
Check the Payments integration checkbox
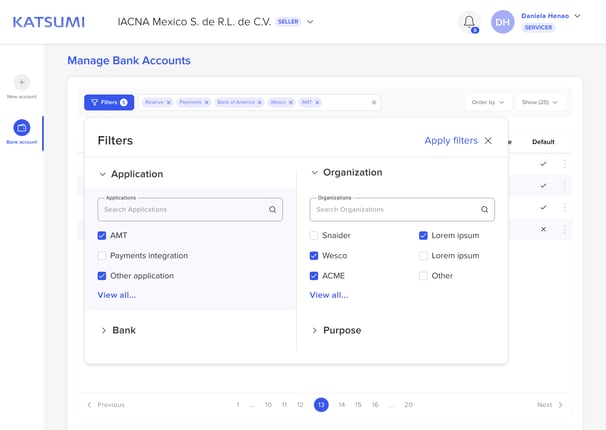pyautogui.click(x=102, y=255)
